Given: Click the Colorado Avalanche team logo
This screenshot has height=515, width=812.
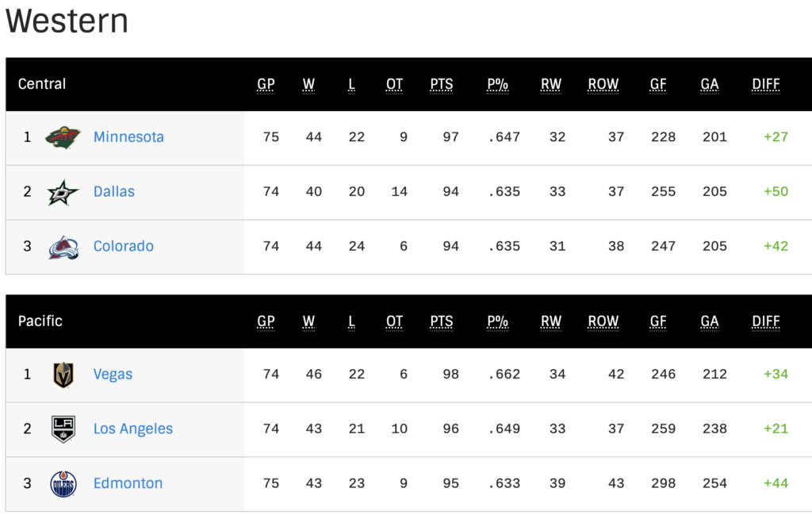Looking at the screenshot, I should [x=63, y=247].
